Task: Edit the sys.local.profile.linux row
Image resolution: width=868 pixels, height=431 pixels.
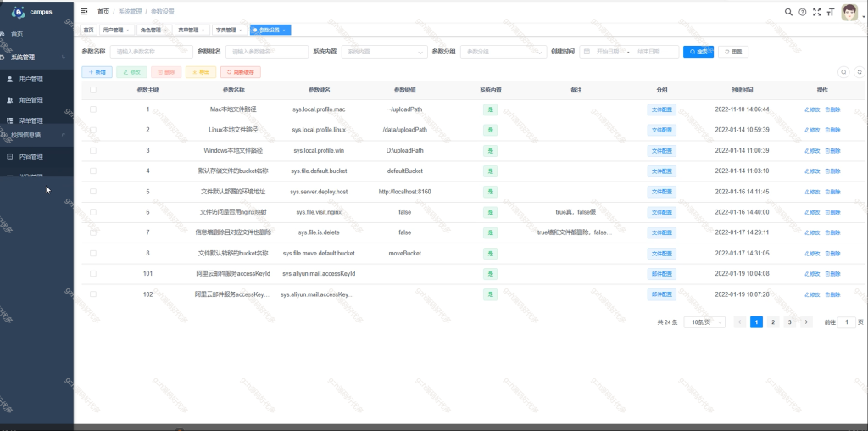Action: point(812,130)
